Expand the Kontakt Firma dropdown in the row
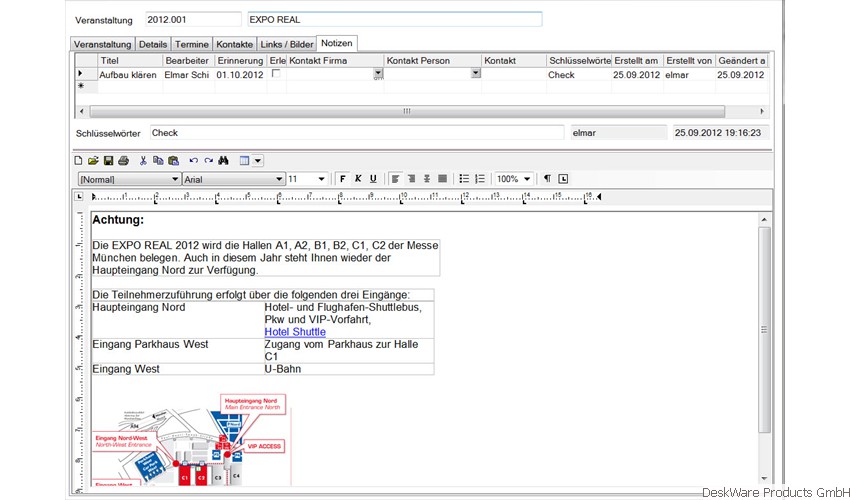This screenshot has width=850, height=500. 378,73
